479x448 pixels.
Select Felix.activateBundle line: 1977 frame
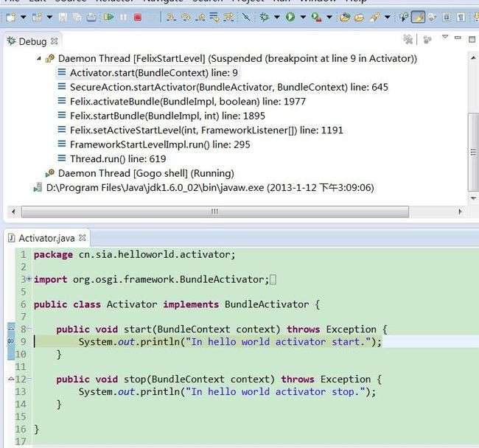181,102
